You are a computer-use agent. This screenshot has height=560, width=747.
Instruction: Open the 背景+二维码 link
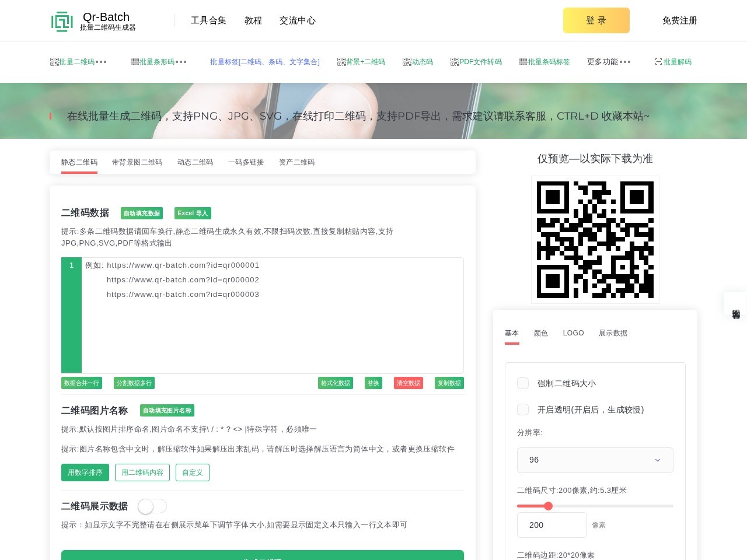(366, 62)
